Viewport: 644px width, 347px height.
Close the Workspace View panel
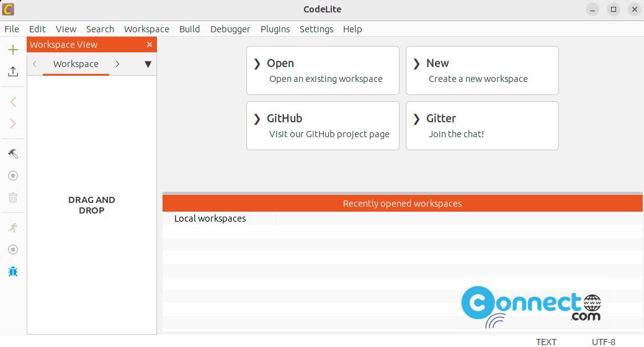150,45
